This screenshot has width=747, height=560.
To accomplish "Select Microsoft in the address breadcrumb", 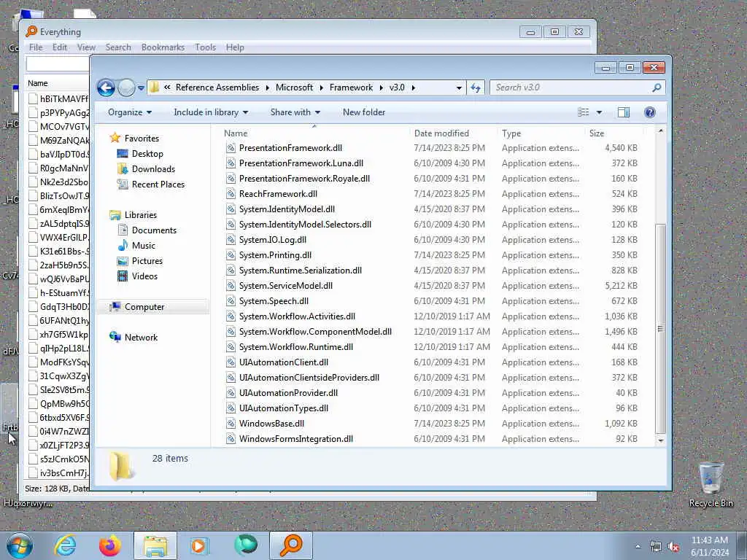I will pos(295,87).
